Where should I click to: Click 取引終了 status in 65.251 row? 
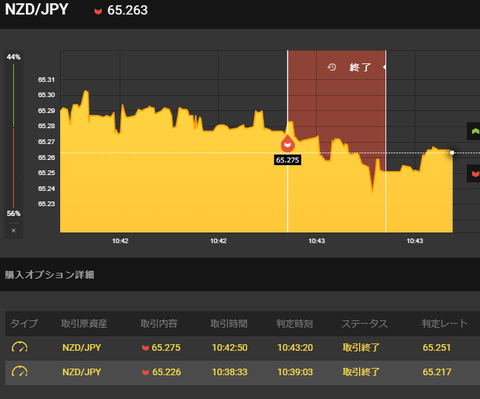pyautogui.click(x=361, y=348)
